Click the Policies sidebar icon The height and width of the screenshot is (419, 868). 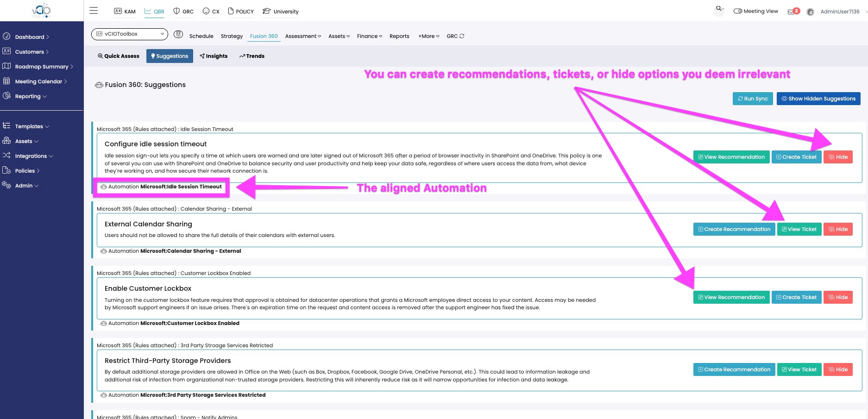(x=6, y=170)
